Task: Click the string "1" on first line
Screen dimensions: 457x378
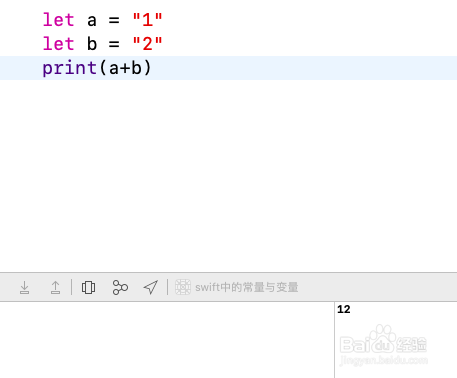Action: click(147, 20)
